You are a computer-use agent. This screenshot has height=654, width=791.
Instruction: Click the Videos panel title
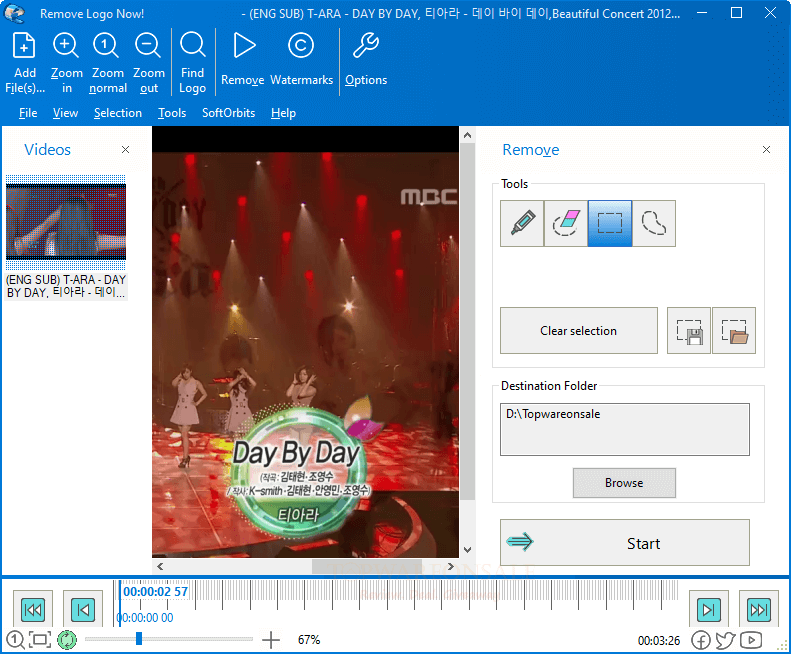47,149
